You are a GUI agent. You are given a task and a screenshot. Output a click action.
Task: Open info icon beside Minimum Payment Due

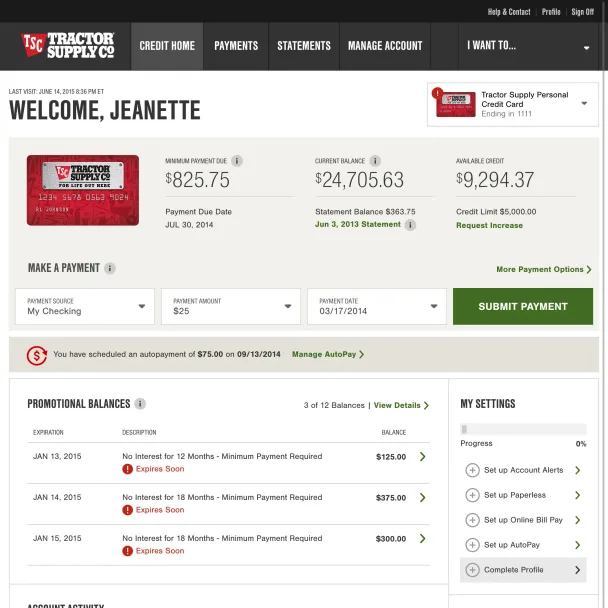pyautogui.click(x=237, y=161)
